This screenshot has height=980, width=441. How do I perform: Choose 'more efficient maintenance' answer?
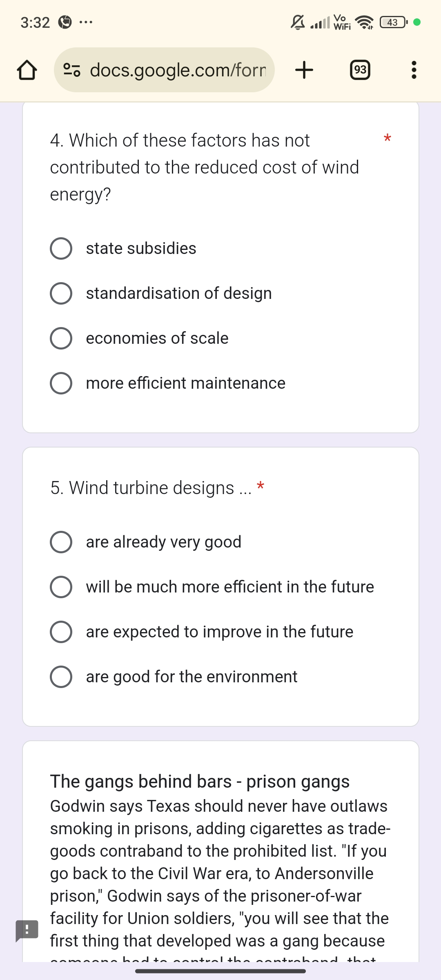[61, 383]
